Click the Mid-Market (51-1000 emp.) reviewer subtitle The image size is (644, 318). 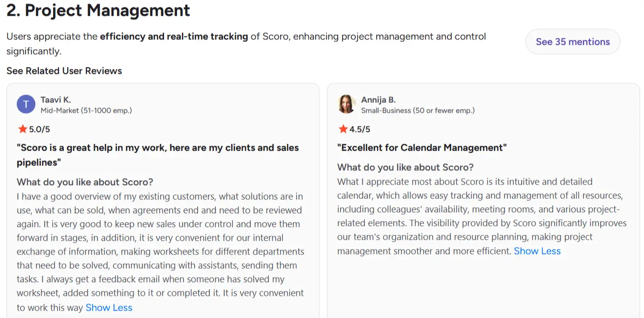pos(86,110)
